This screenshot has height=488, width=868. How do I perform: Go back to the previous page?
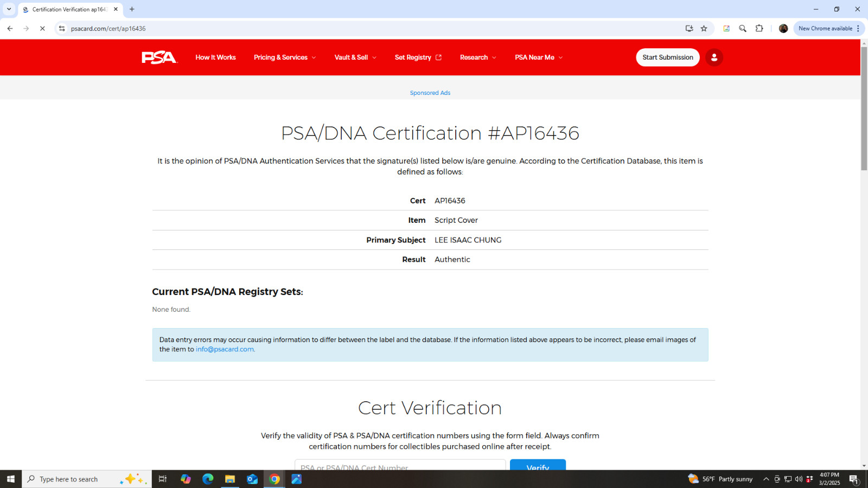tap(10, 29)
